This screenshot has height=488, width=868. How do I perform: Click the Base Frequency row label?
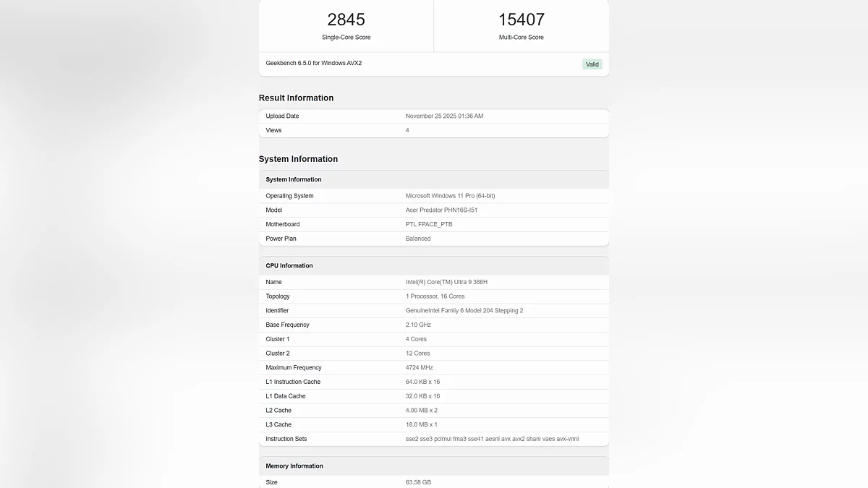click(x=287, y=325)
